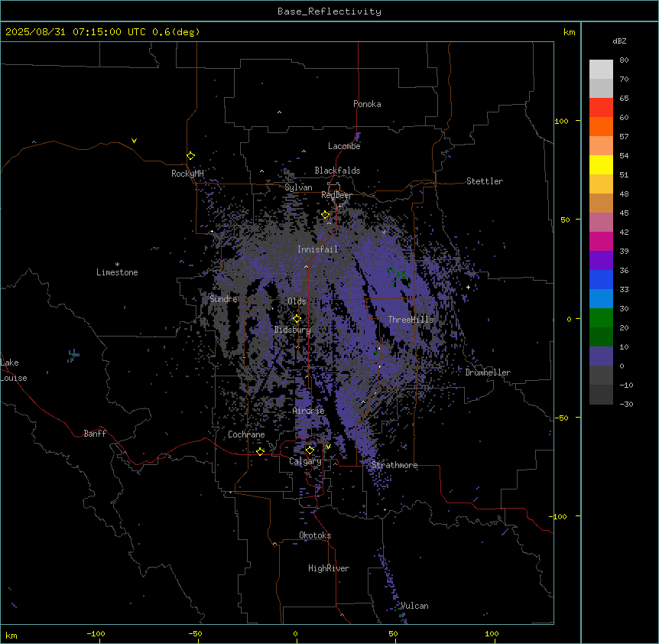Pick the red swatch between 65 and 60 dBZ

pyautogui.click(x=601, y=107)
